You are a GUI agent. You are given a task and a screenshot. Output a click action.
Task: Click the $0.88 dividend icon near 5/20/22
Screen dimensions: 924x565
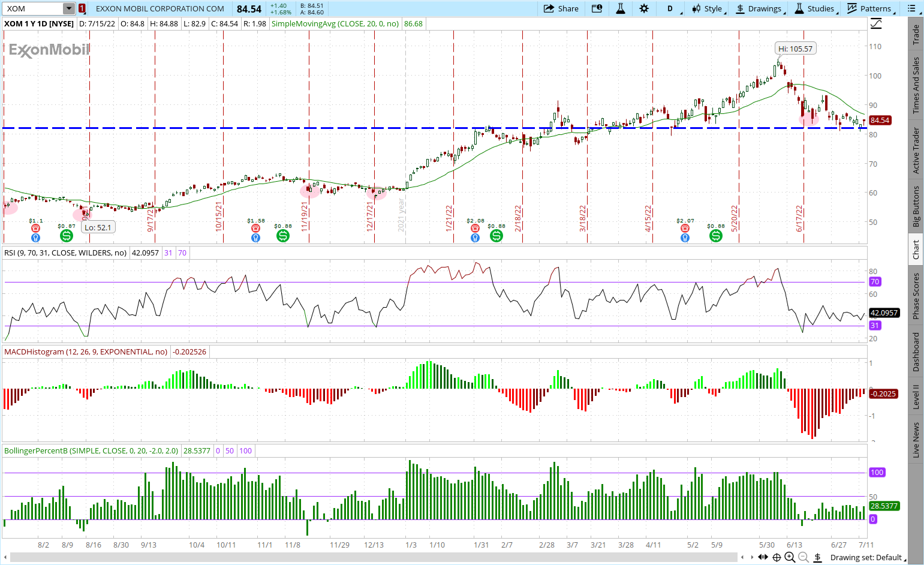click(716, 236)
